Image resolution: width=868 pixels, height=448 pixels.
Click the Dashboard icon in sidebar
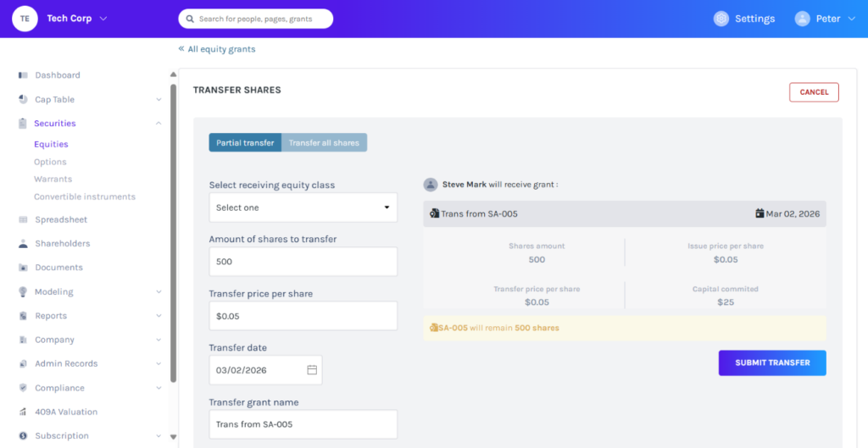point(23,75)
